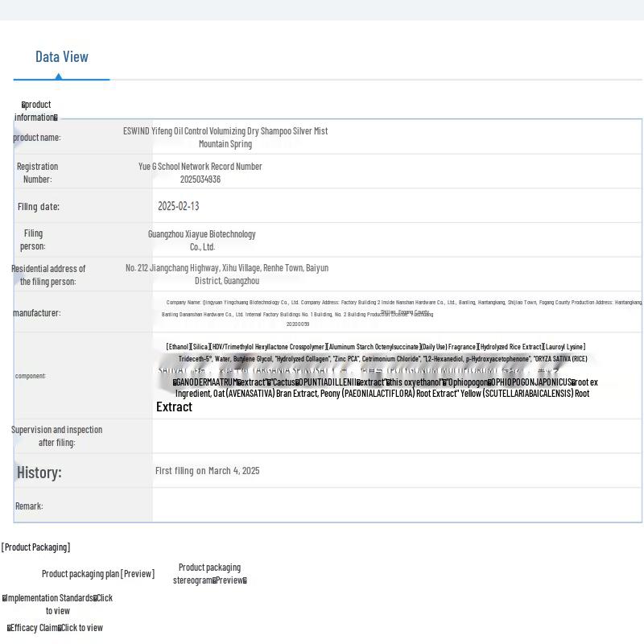Click the Residential address of the filing person label
The height and width of the screenshot is (644, 644).
click(x=48, y=275)
